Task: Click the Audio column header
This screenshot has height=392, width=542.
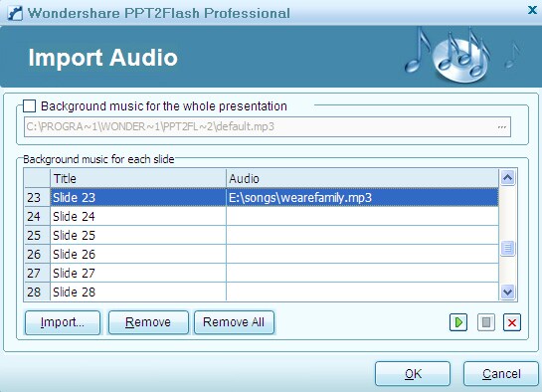Action: [362, 178]
